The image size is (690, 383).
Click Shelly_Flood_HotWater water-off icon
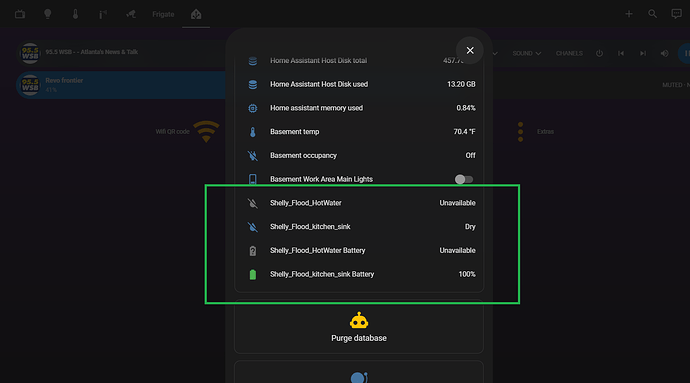click(253, 203)
